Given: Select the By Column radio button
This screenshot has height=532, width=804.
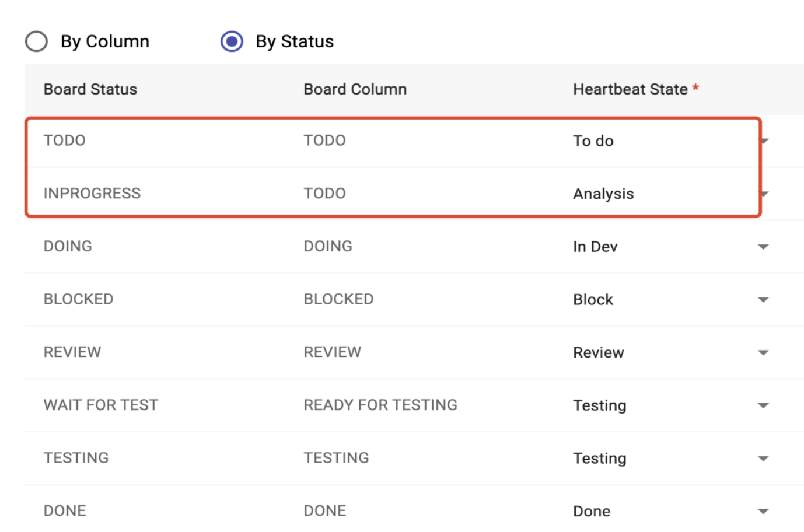Looking at the screenshot, I should tap(36, 41).
